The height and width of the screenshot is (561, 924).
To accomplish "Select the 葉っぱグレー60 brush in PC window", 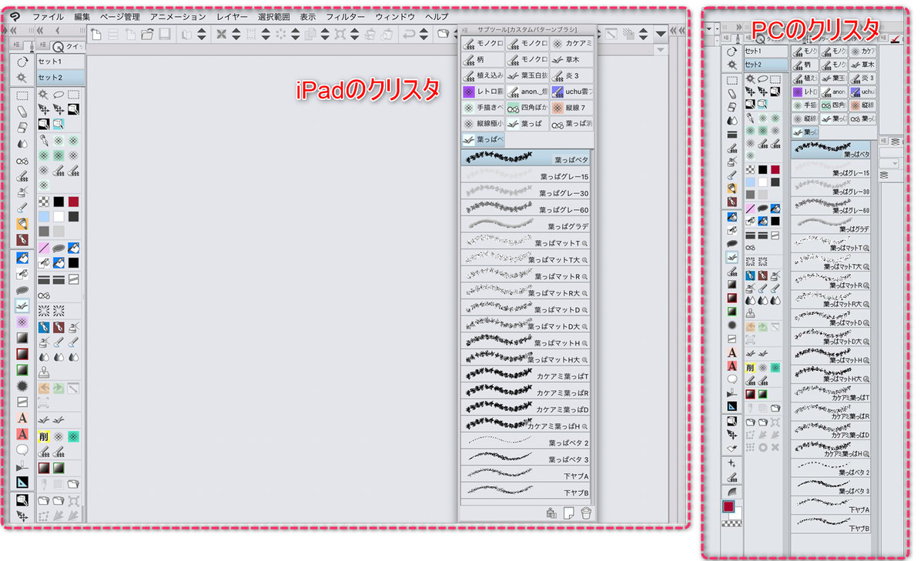I will click(831, 205).
